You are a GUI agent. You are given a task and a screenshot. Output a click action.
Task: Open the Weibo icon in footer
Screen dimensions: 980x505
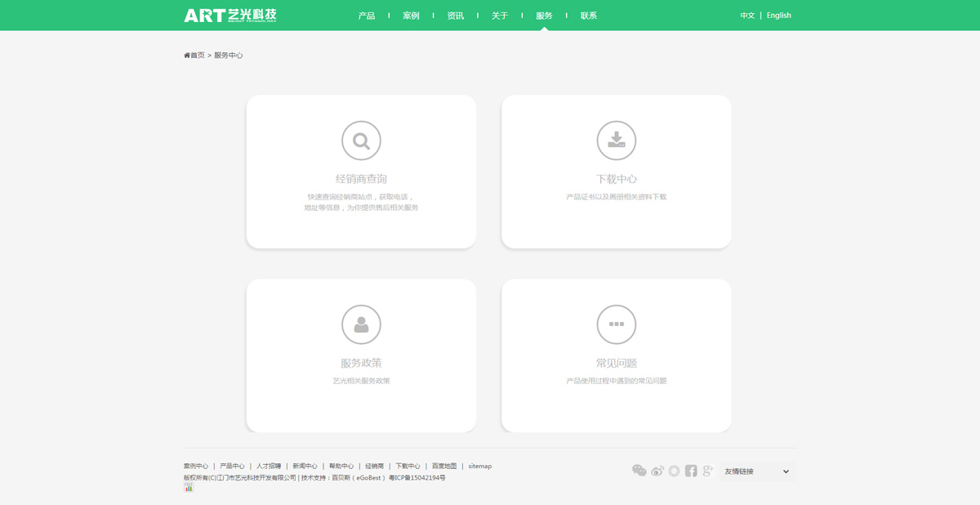[657, 471]
